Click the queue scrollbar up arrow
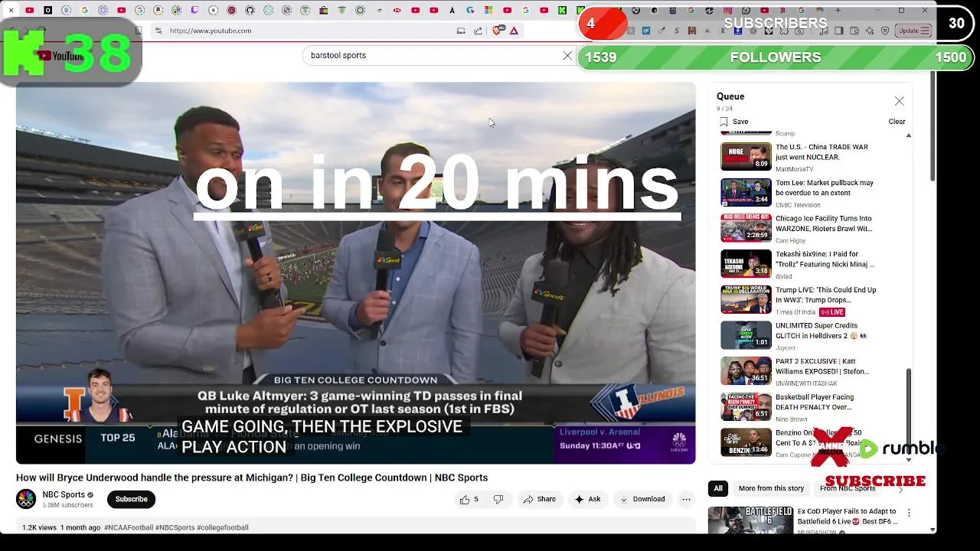The width and height of the screenshot is (980, 551). point(909,135)
